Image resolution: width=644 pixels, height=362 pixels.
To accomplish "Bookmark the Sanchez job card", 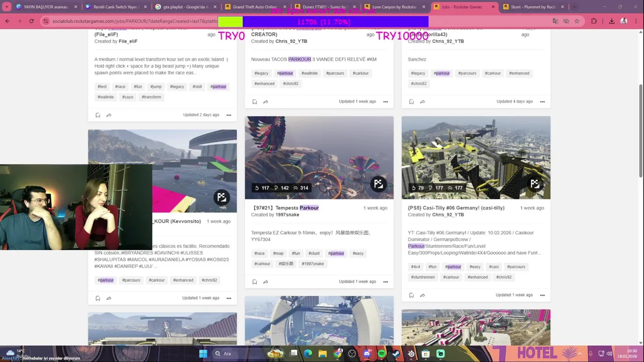I will click(x=411, y=102).
